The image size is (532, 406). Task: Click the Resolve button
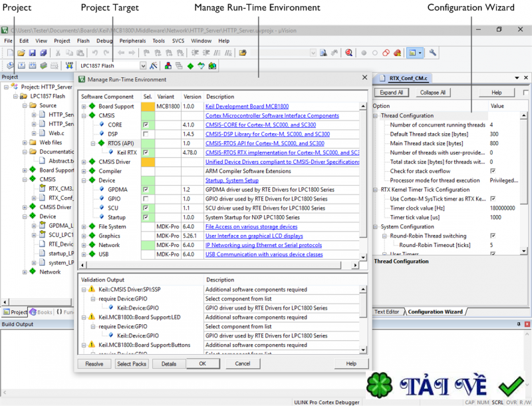click(x=94, y=363)
